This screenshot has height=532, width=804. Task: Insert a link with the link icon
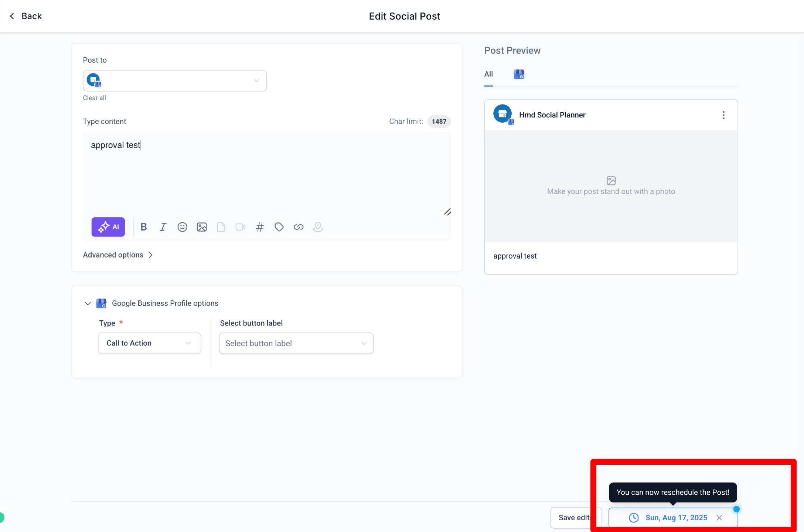coord(299,227)
